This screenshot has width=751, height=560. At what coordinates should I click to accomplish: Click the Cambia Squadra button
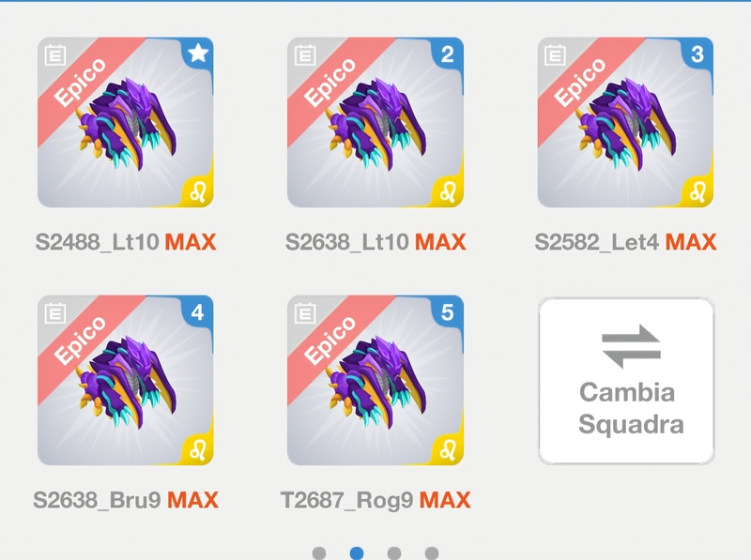(626, 381)
